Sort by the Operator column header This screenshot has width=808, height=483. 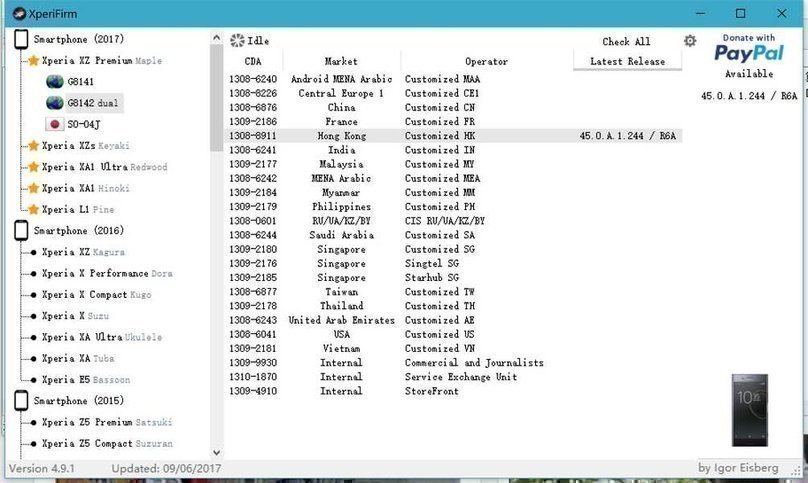tap(486, 61)
